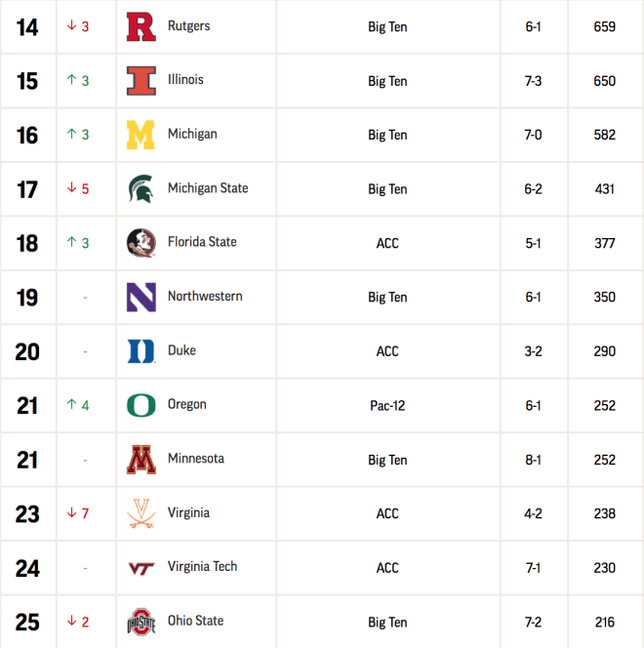Click the Illinois orange I logo
Image resolution: width=644 pixels, height=648 pixels.
[x=141, y=81]
